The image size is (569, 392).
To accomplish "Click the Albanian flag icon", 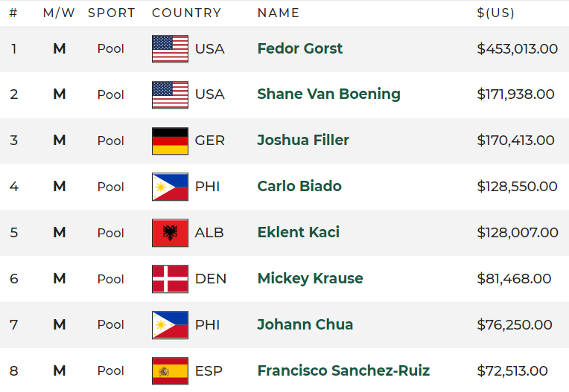I will click(170, 233).
